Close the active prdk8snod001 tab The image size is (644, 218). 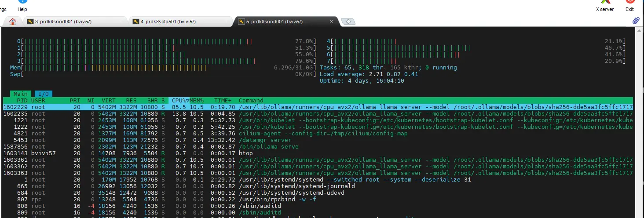point(332,22)
